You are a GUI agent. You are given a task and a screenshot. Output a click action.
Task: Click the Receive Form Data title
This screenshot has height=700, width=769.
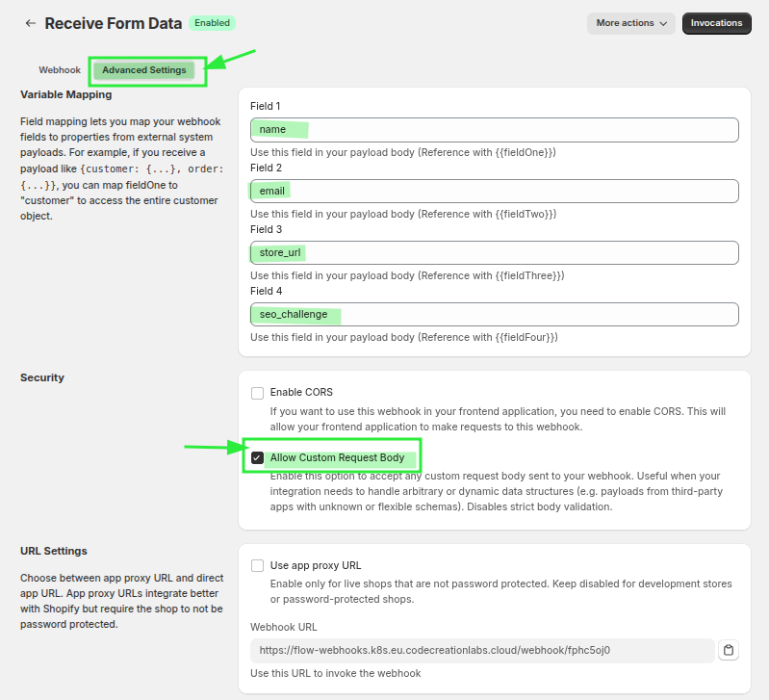coord(114,23)
